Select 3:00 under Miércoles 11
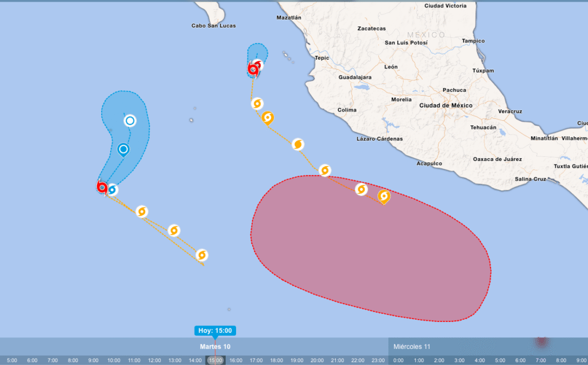 [459, 360]
